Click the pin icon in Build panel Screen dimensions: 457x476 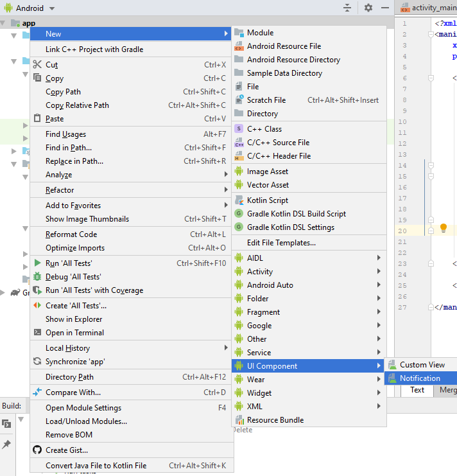point(6,445)
